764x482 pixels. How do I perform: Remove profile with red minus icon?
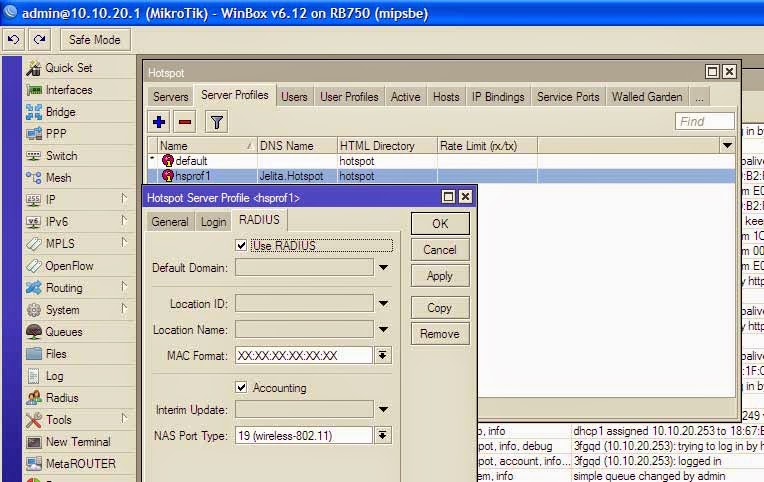[x=185, y=122]
